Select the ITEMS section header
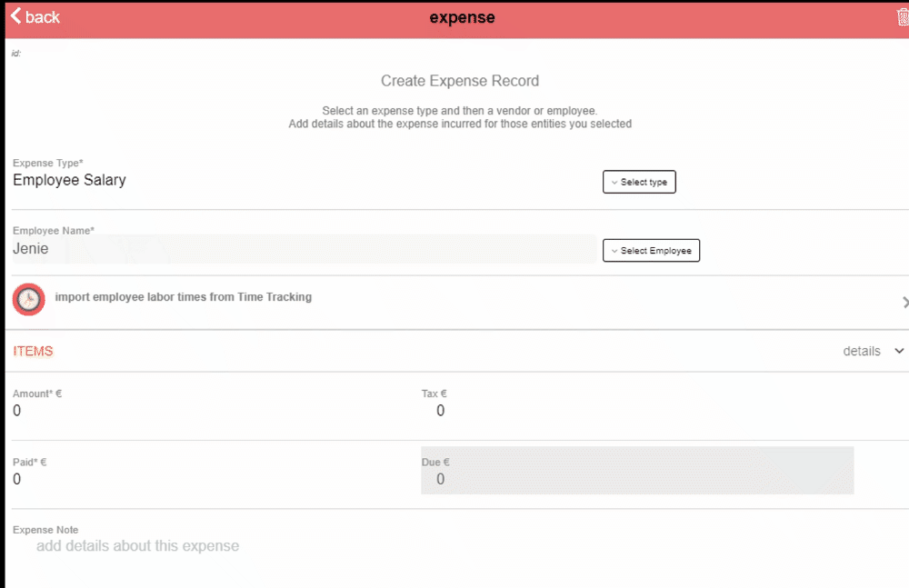The image size is (909, 588). click(x=33, y=351)
